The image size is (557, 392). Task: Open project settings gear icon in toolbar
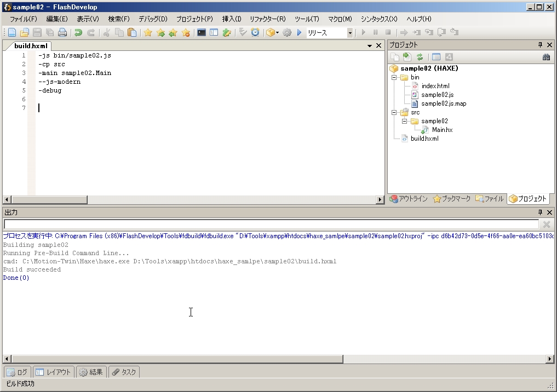[287, 33]
